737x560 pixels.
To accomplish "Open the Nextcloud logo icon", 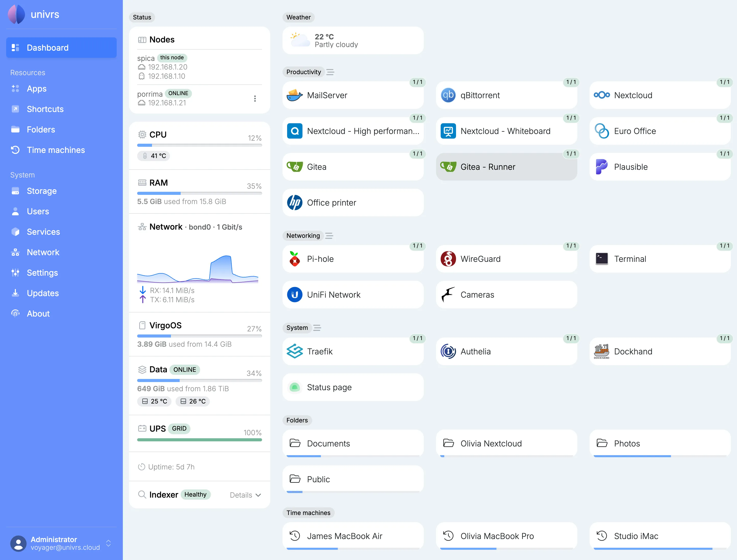I will coord(602,95).
